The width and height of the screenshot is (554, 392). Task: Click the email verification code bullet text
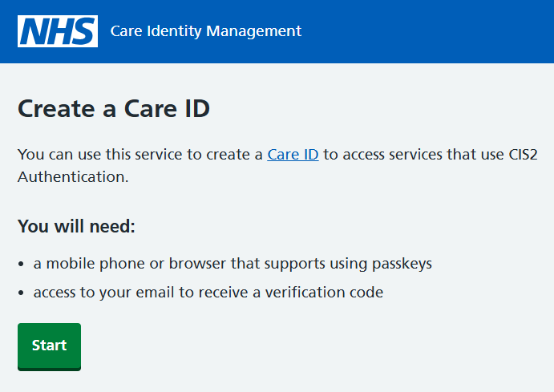pyautogui.click(x=208, y=293)
